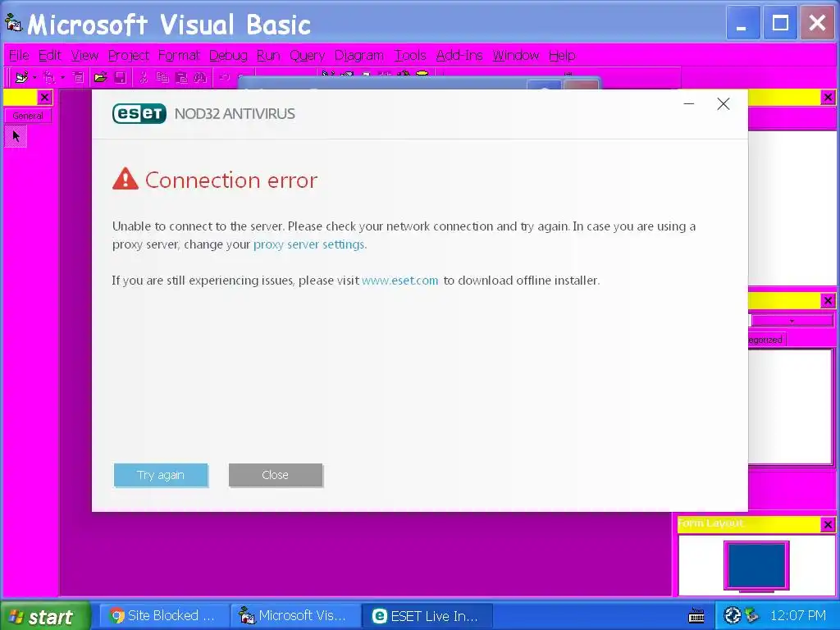Switch to Microsoft Visual Basic taskbar item
840x630 pixels.
[295, 616]
